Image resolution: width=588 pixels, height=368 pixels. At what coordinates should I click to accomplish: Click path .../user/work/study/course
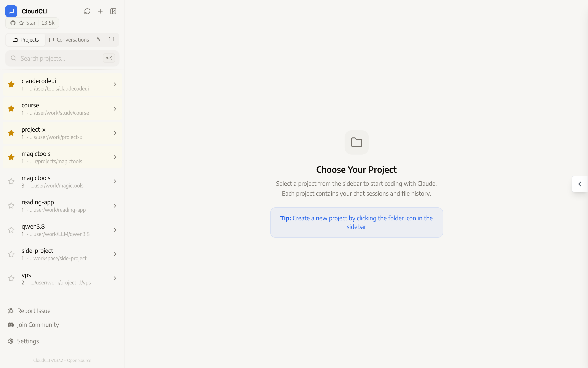tap(59, 113)
